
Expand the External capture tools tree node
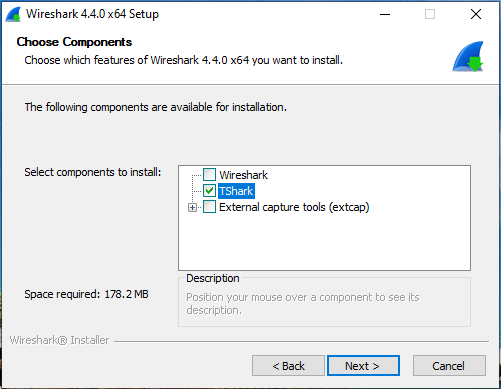click(x=192, y=207)
